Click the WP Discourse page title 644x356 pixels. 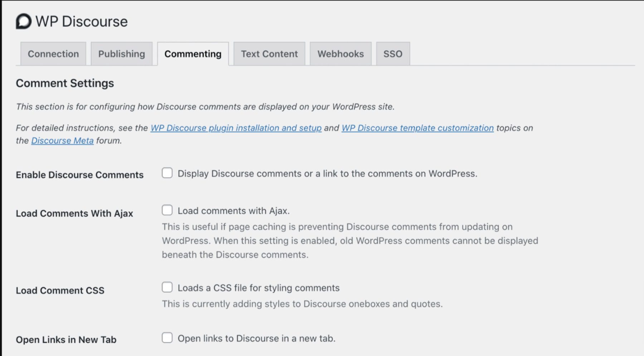click(81, 21)
